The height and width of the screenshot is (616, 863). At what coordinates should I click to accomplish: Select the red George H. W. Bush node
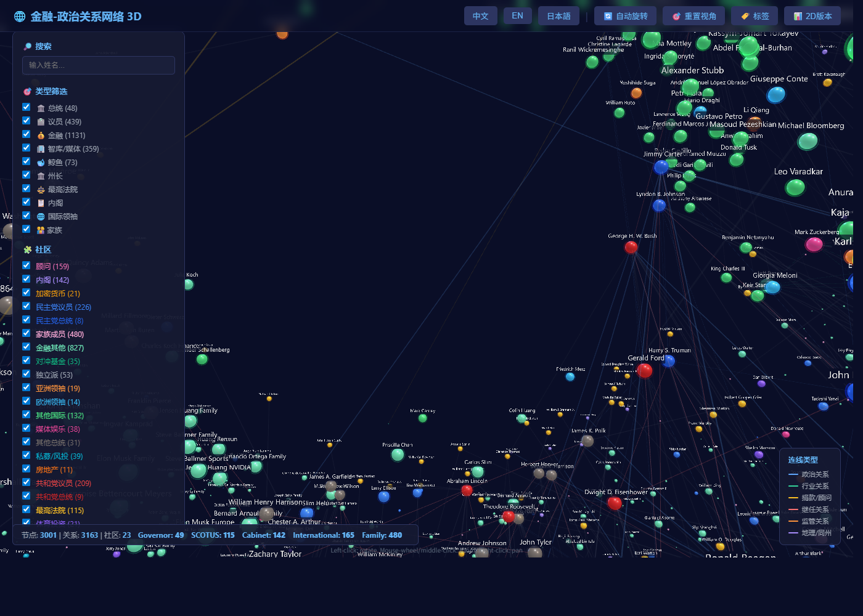click(x=631, y=247)
